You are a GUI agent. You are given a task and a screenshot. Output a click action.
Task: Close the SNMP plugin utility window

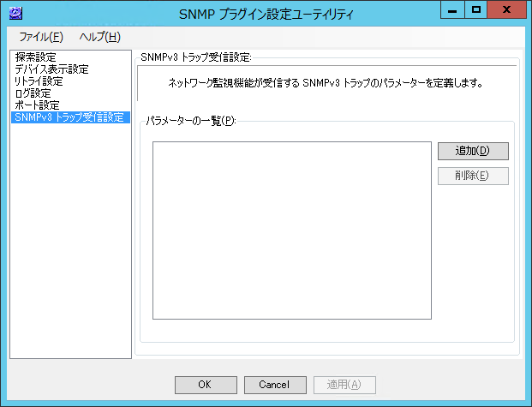(506, 9)
